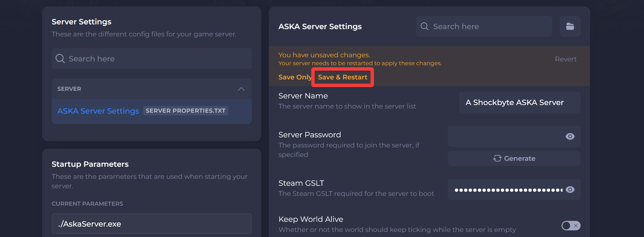The width and height of the screenshot is (644, 237).
Task: Click the ./AskaServer.exe current parameters field
Action: coord(152,224)
